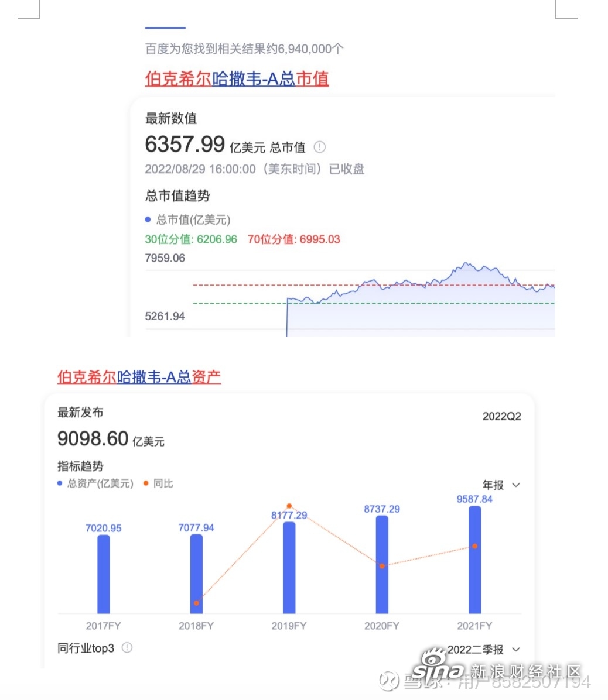Click the 2019FY axis label

tap(289, 626)
